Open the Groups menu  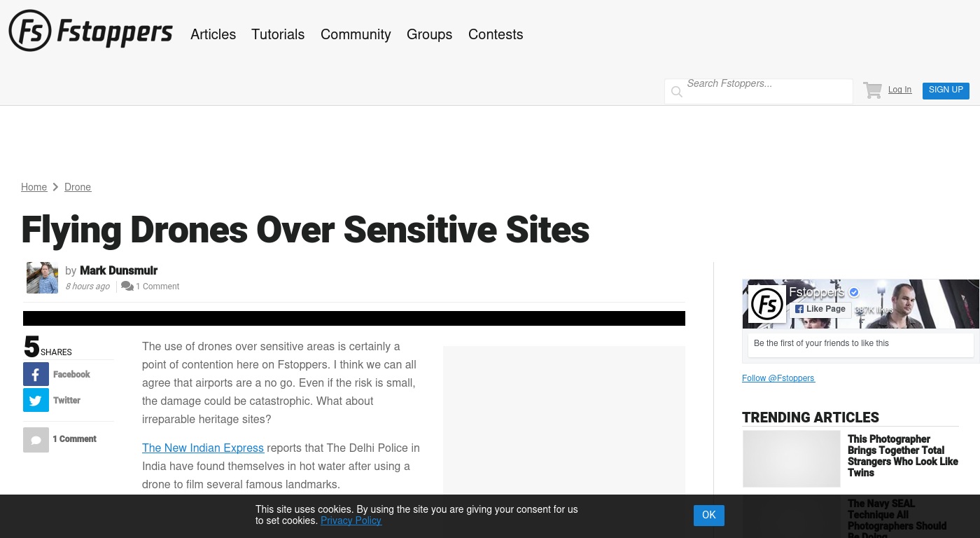coord(429,34)
